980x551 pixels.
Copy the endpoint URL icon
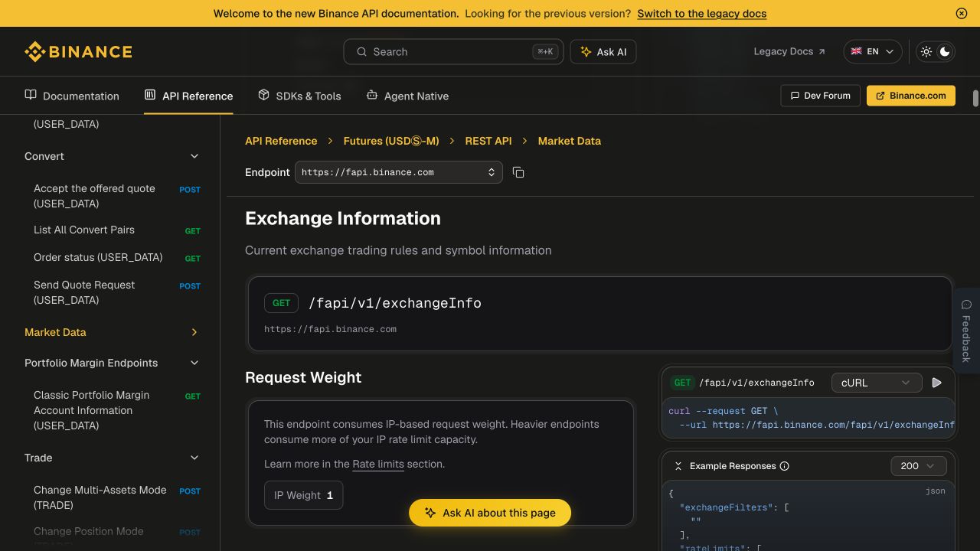pos(518,172)
